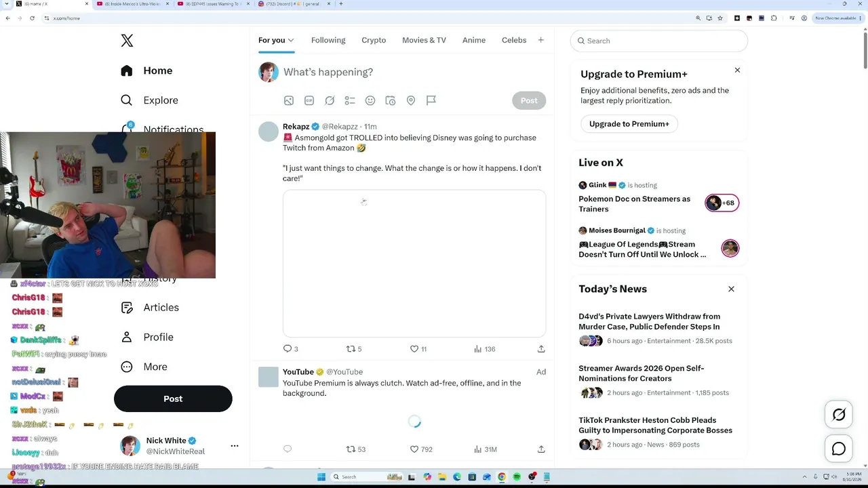Open Grok enhance icon in composer
The width and height of the screenshot is (868, 488).
(x=330, y=100)
